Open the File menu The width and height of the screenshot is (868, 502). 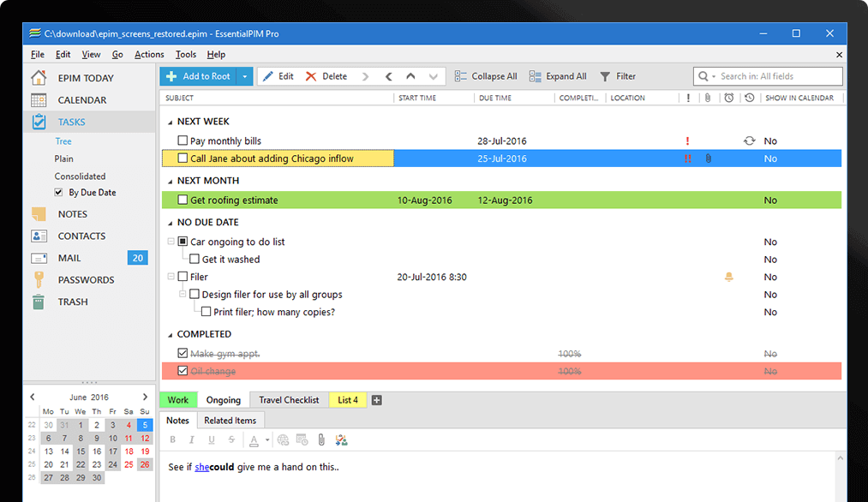(x=38, y=54)
